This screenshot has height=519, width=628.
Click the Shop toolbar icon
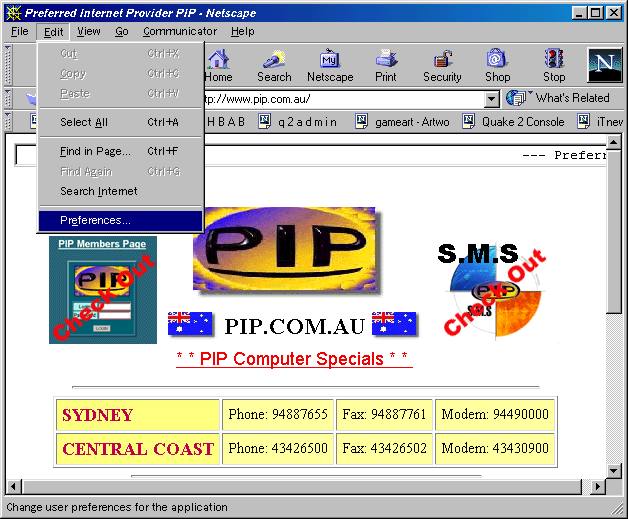(497, 65)
